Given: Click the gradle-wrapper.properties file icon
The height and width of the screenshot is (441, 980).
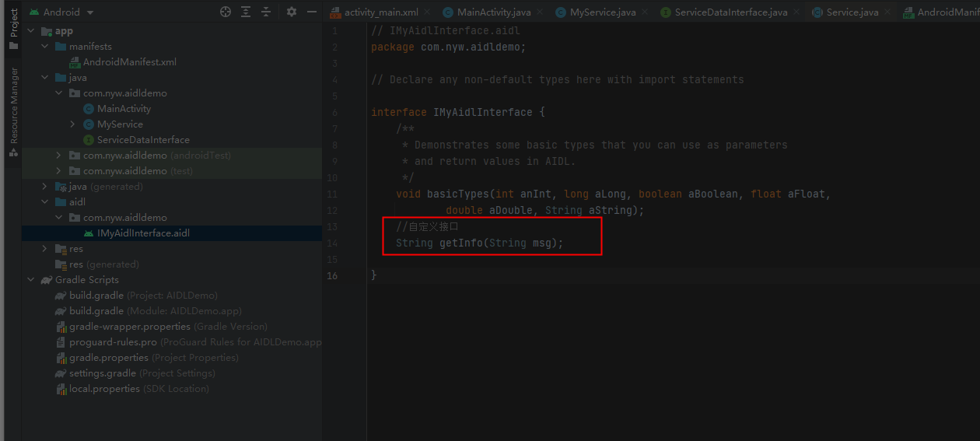Looking at the screenshot, I should (62, 327).
